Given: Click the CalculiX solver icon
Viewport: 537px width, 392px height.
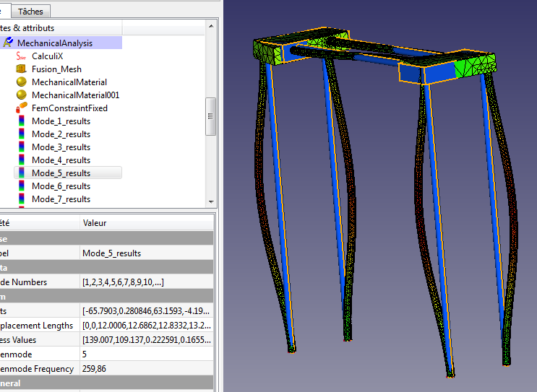Looking at the screenshot, I should pyautogui.click(x=21, y=56).
